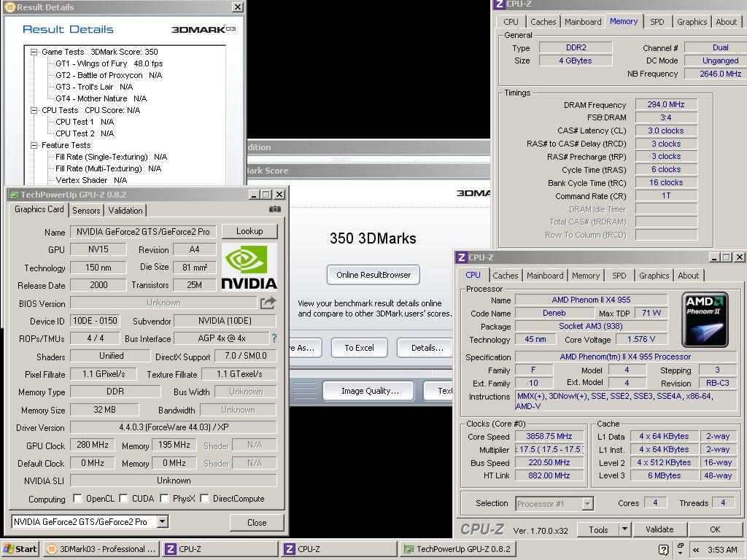Click the help question mark tray icon
This screenshot has width=747, height=560.
coord(663,550)
